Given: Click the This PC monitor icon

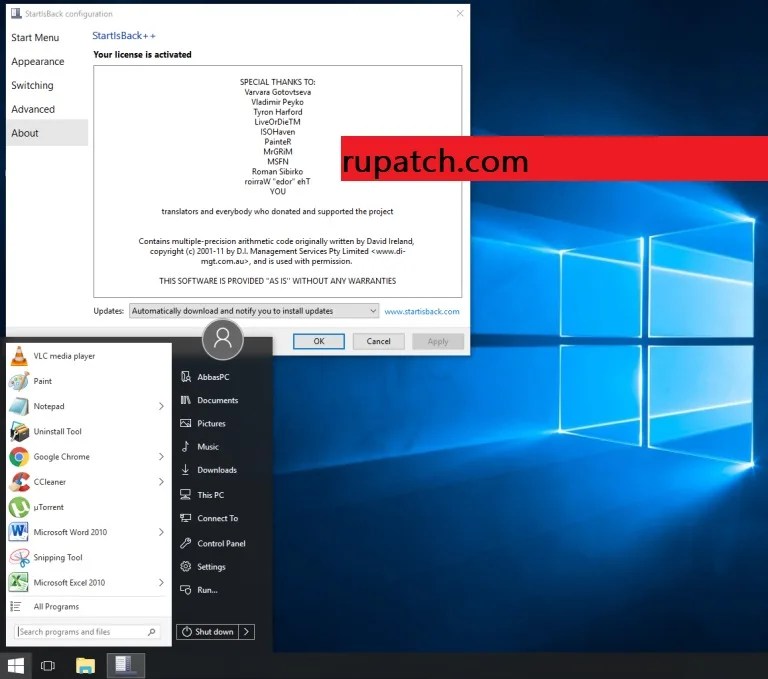Looking at the screenshot, I should (x=186, y=495).
